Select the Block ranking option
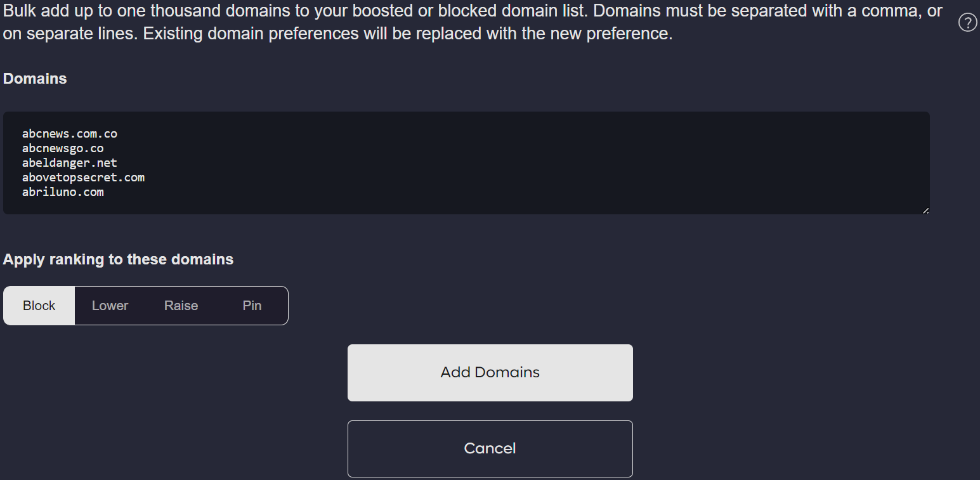The width and height of the screenshot is (980, 480). [39, 306]
